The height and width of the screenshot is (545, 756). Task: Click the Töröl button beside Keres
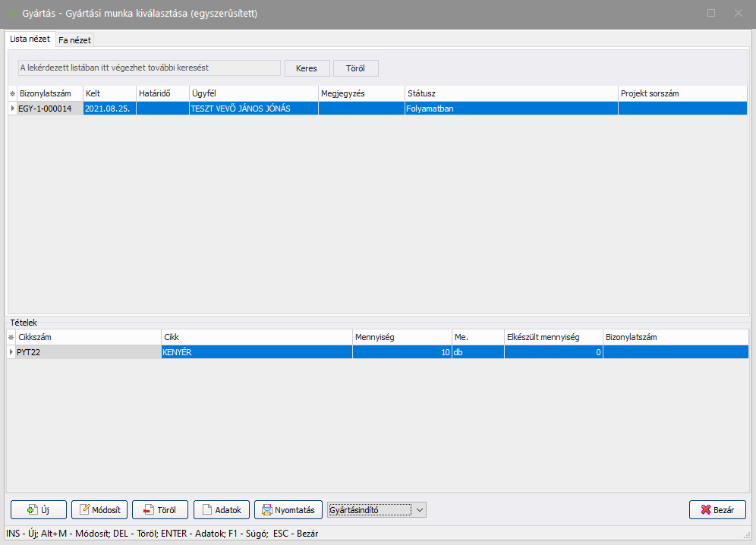pos(355,68)
